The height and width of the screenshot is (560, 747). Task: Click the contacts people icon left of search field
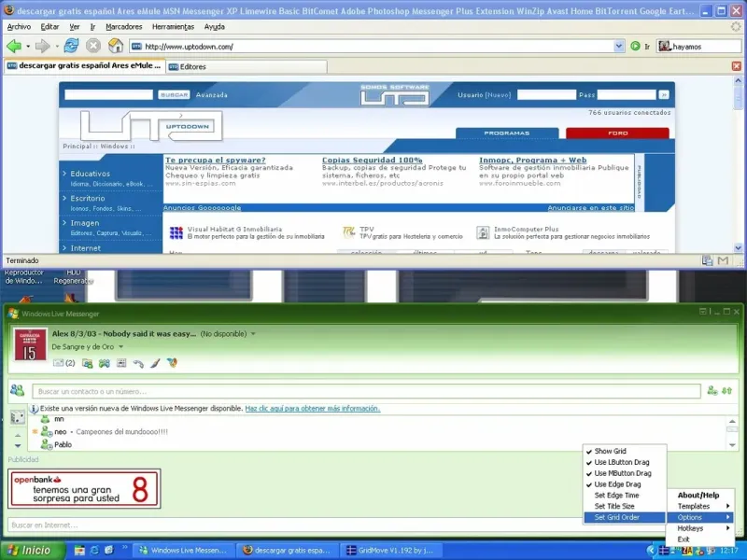click(x=17, y=390)
